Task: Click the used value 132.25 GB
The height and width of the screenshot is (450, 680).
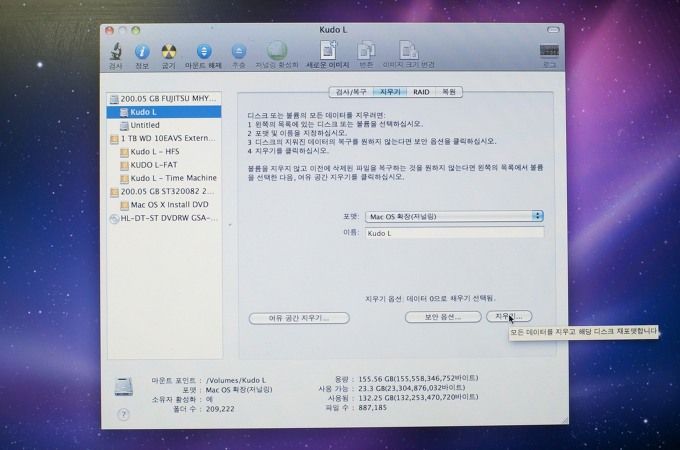Action: pyautogui.click(x=418, y=397)
